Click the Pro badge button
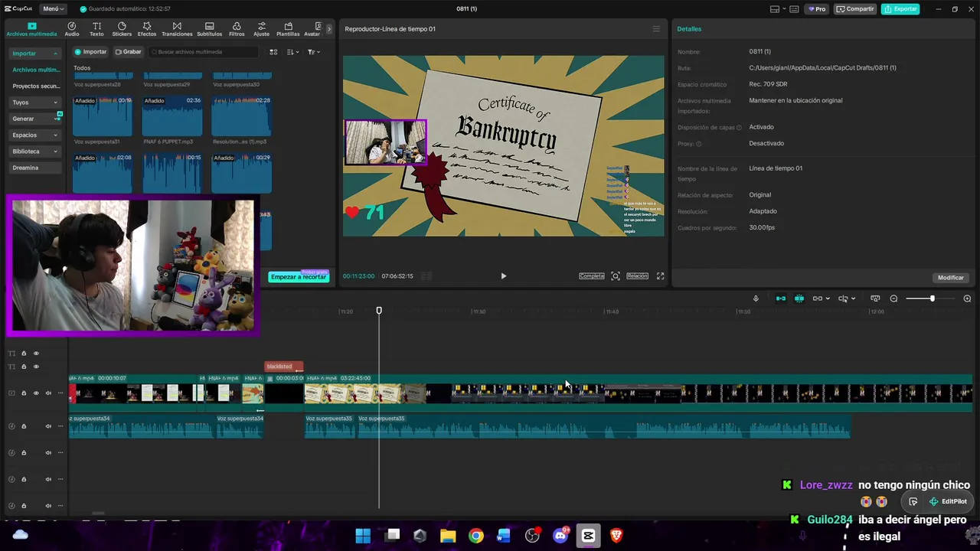Viewport: 980px width, 551px height. point(817,9)
